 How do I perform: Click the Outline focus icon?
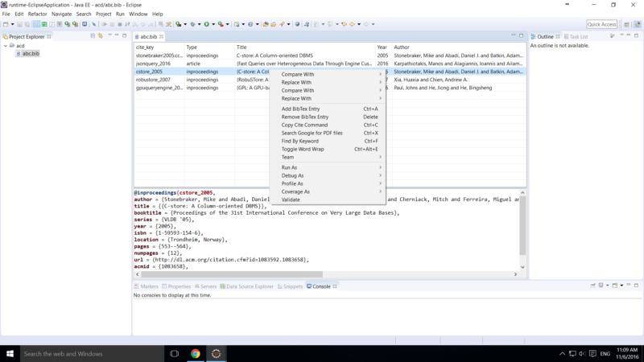click(613, 36)
